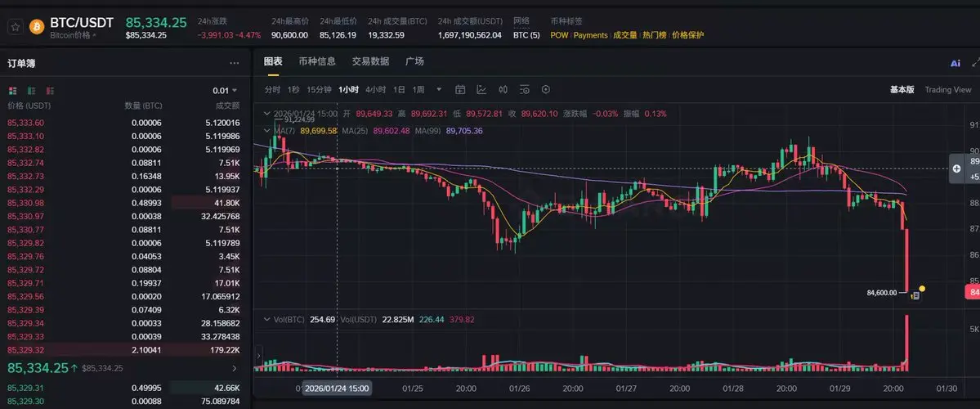Click the MA(99) value 89,705.36
The image size is (980, 409).
[x=464, y=131]
